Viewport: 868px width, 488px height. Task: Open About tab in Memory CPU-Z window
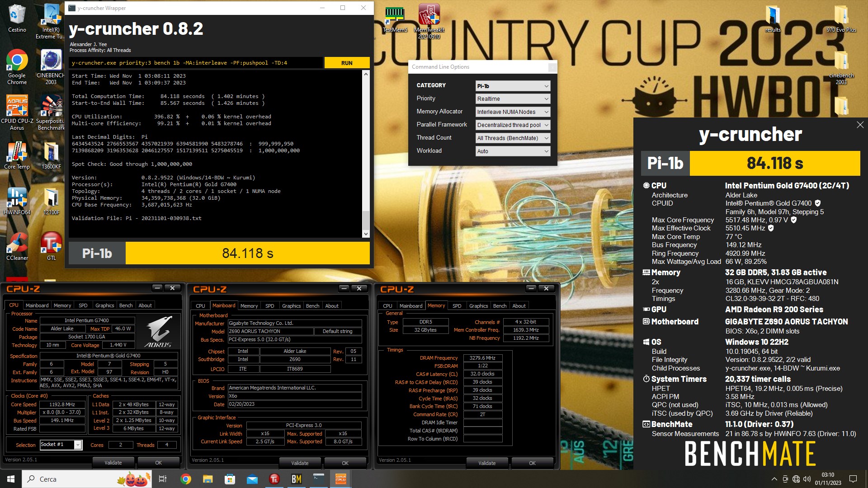coord(519,306)
